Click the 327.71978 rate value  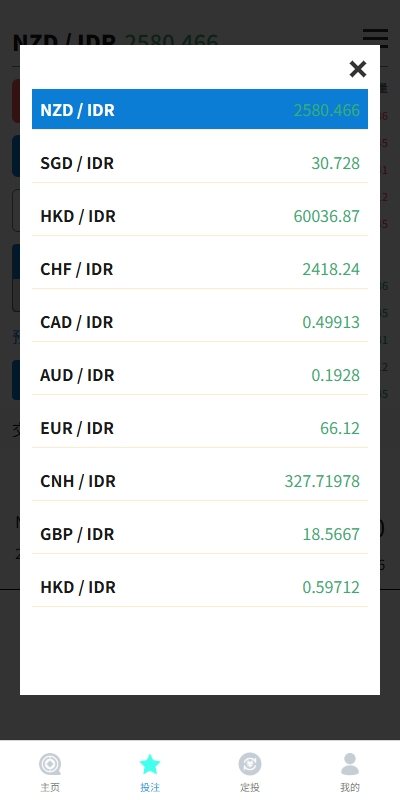pyautogui.click(x=322, y=481)
